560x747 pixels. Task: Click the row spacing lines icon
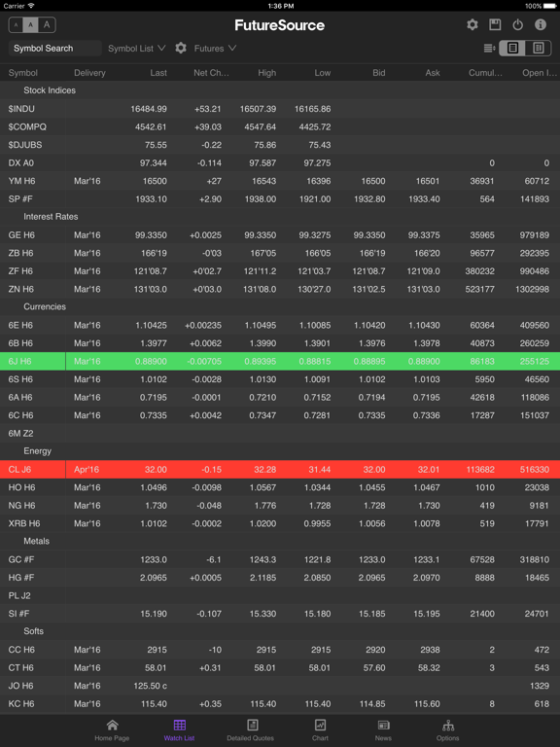(489, 48)
